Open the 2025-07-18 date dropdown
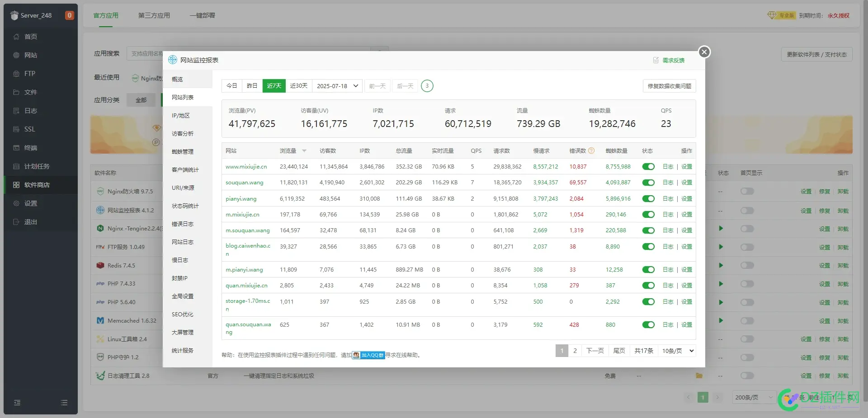This screenshot has height=418, width=868. [337, 86]
